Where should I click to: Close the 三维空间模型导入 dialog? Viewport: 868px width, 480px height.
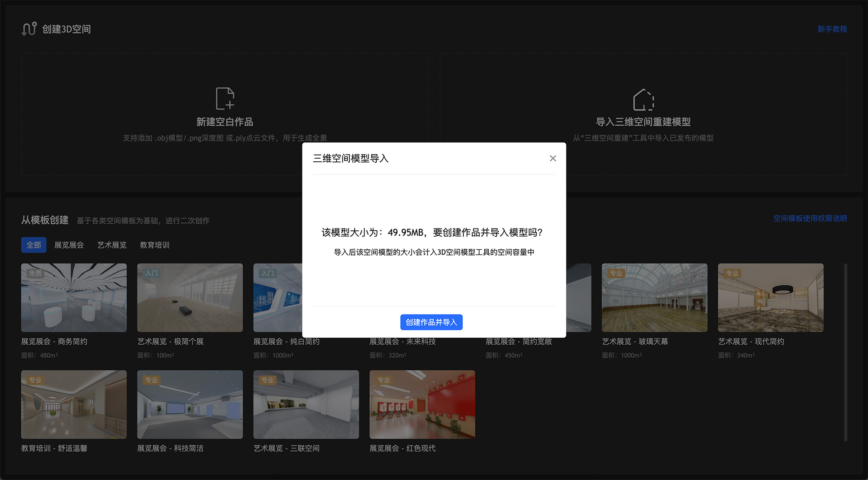click(552, 158)
